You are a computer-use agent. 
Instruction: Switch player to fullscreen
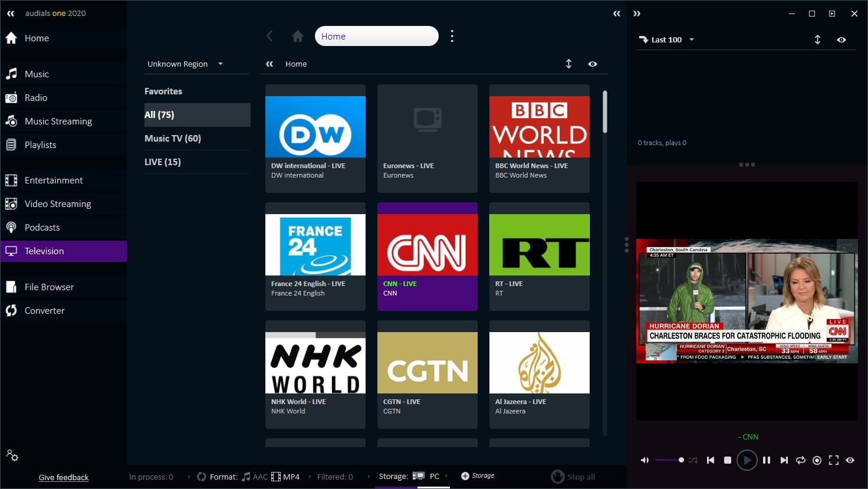pyautogui.click(x=834, y=460)
